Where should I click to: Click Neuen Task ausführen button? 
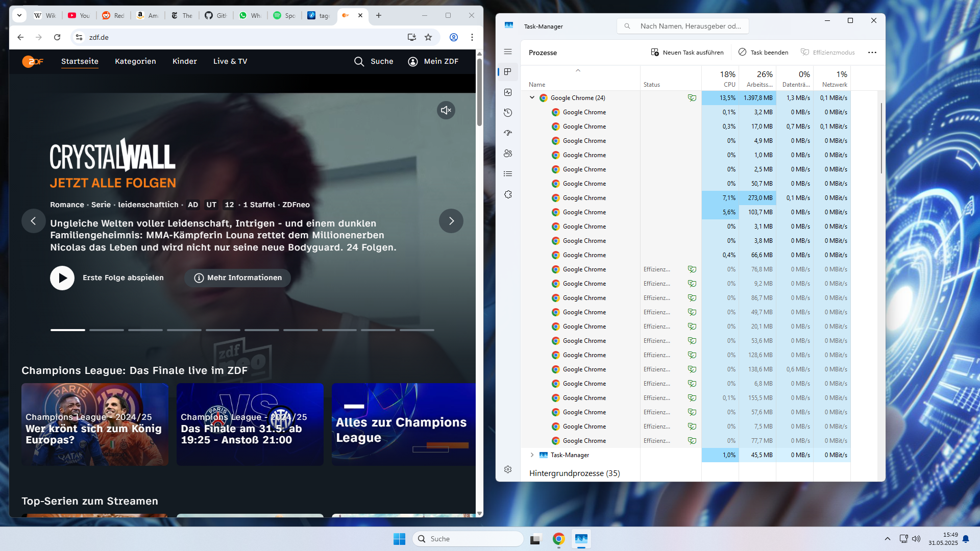687,52
